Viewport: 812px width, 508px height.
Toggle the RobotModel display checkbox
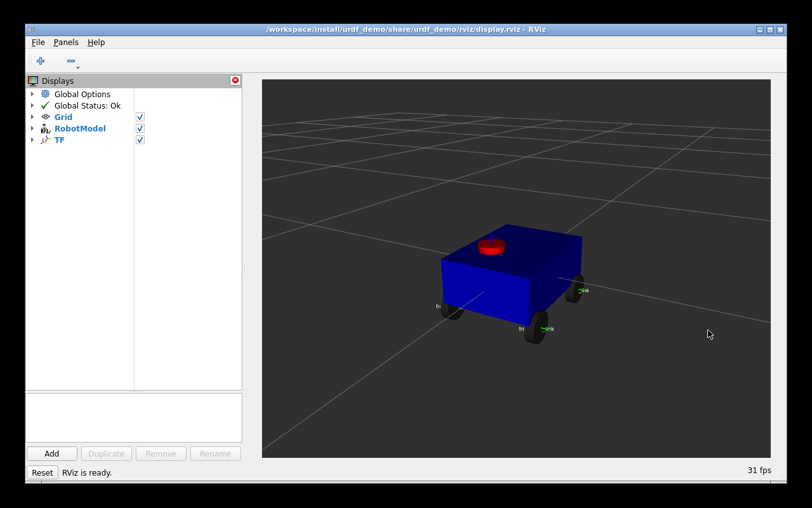click(x=140, y=128)
